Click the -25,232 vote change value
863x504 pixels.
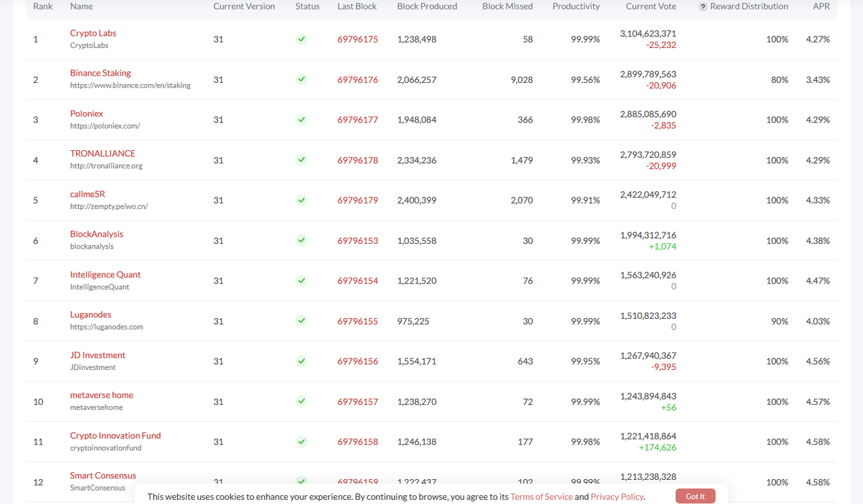[x=661, y=45]
